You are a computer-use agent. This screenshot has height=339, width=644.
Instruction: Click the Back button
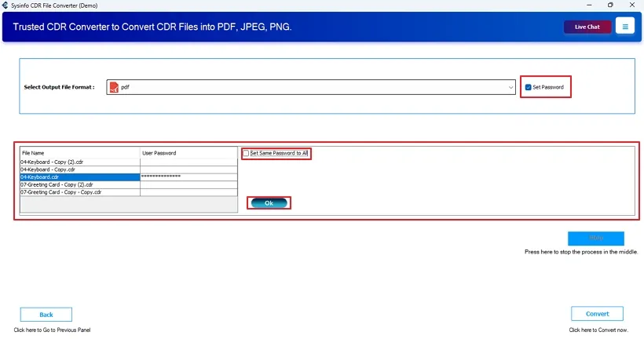(46, 314)
